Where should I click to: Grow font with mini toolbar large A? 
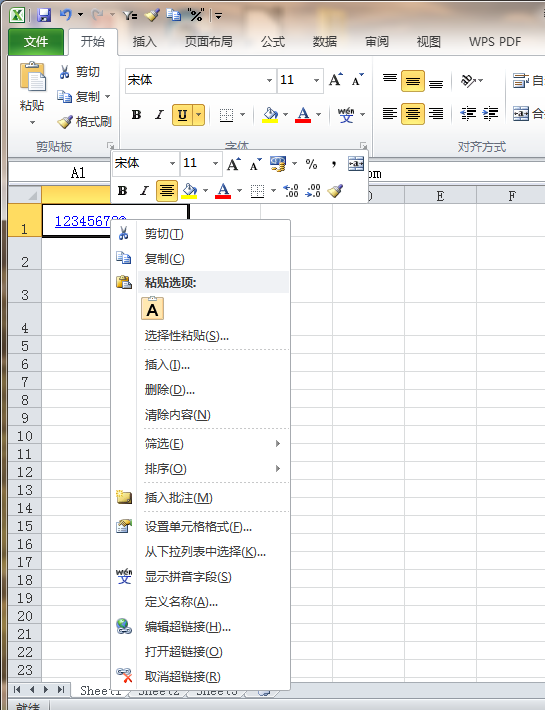pyautogui.click(x=234, y=164)
